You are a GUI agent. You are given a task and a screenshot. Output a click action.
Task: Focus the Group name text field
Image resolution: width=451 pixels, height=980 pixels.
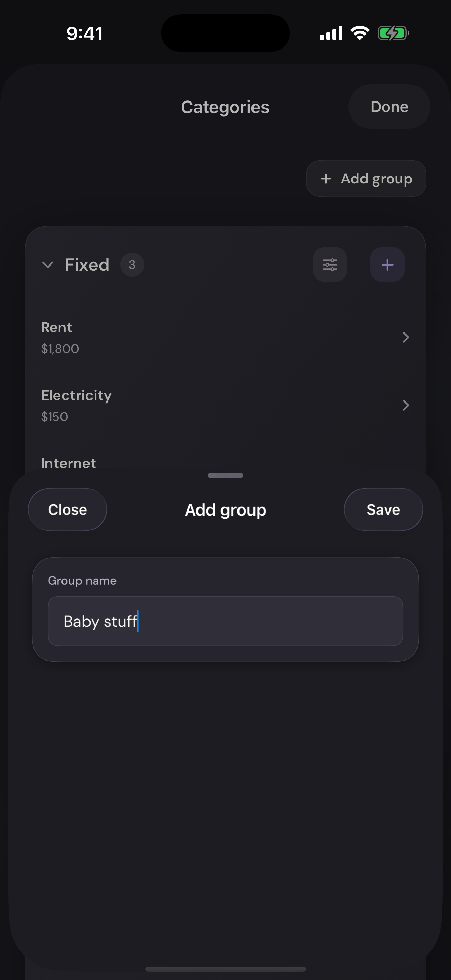coord(225,621)
